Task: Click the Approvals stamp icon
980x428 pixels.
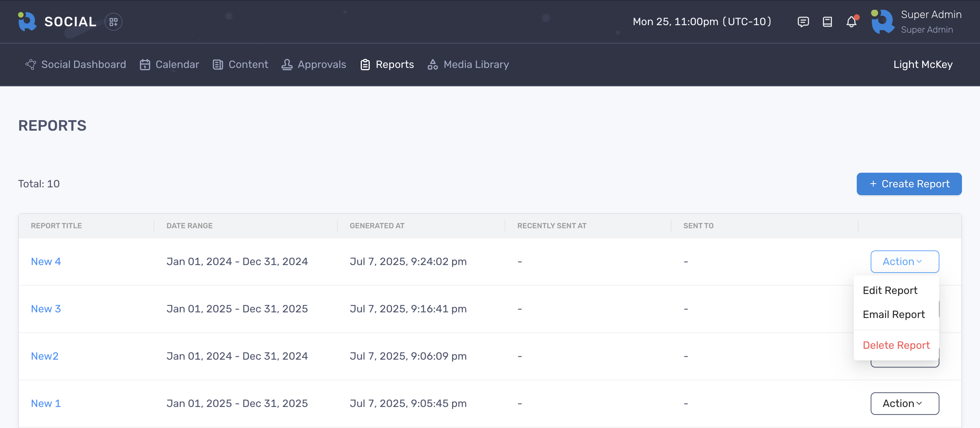Action: pos(287,65)
